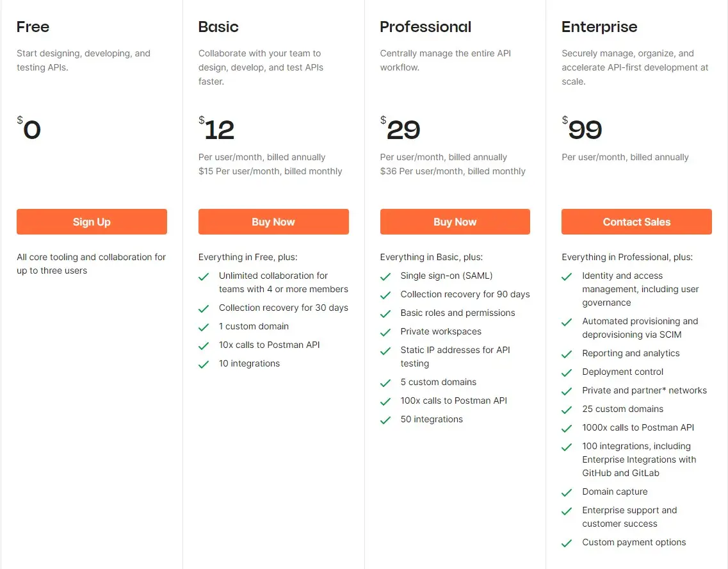Click the checkmark beside Domain capture
This screenshot has width=728, height=569.
(567, 493)
